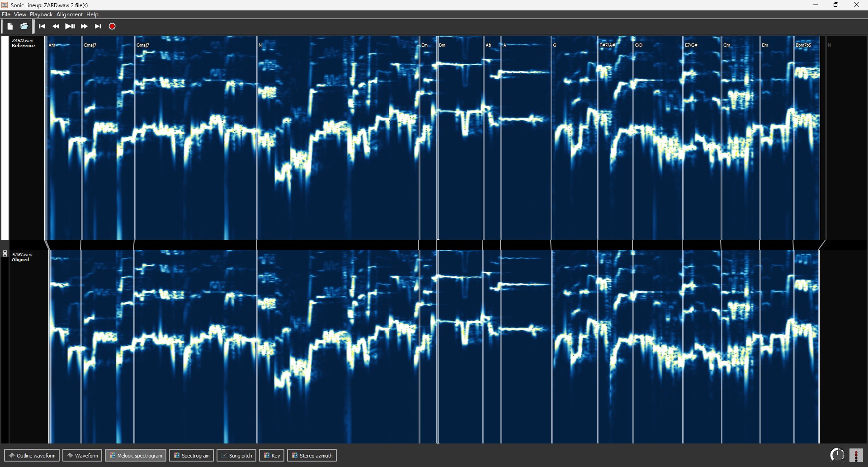Toggle play/pause playback
Image resolution: width=868 pixels, height=467 pixels.
(70, 26)
